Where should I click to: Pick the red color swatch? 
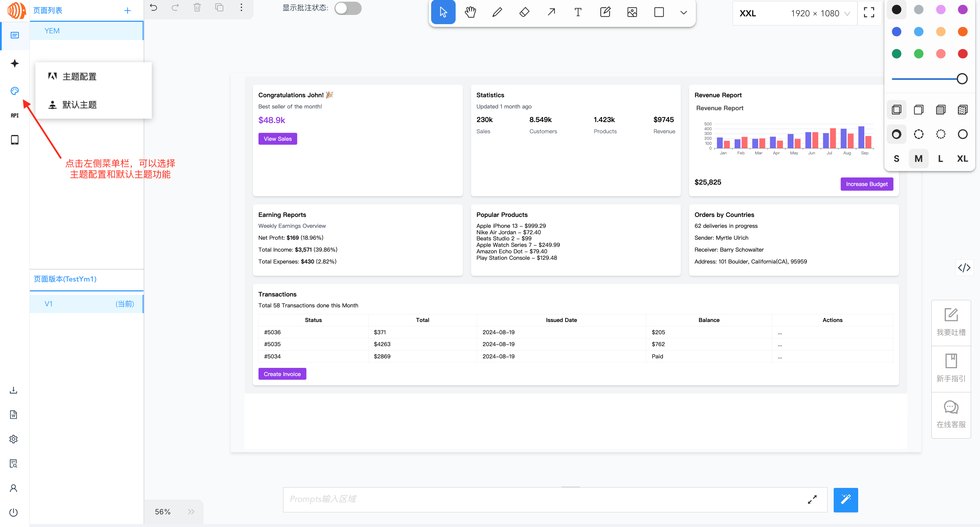(x=963, y=54)
